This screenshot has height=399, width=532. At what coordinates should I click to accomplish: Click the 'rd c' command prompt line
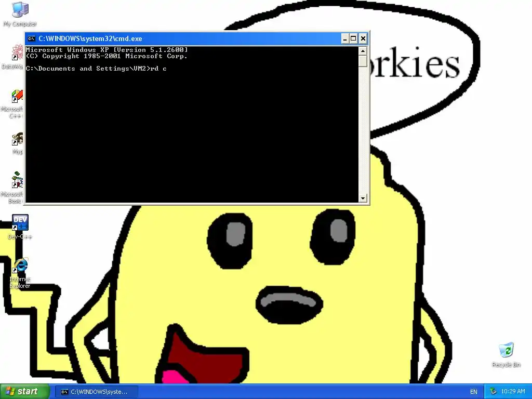point(96,69)
